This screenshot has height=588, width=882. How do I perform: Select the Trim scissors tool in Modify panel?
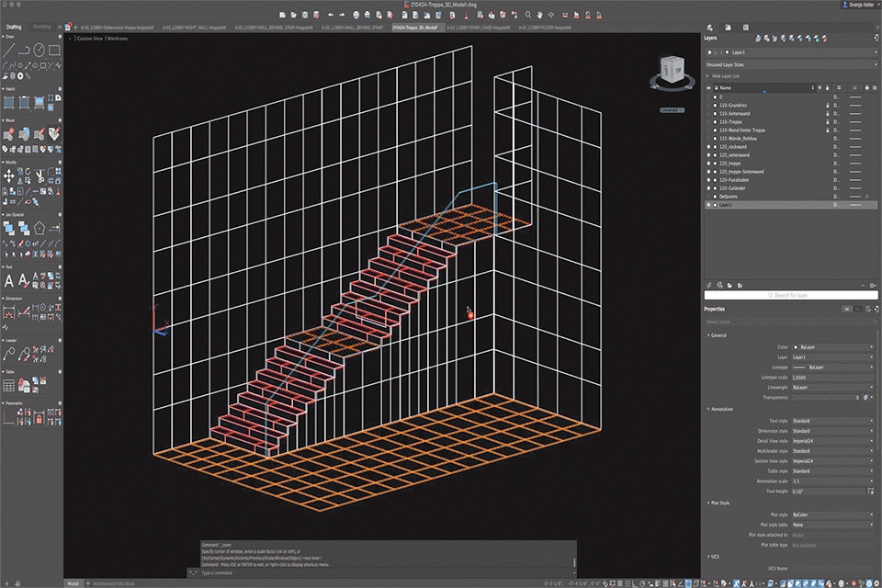[40, 176]
